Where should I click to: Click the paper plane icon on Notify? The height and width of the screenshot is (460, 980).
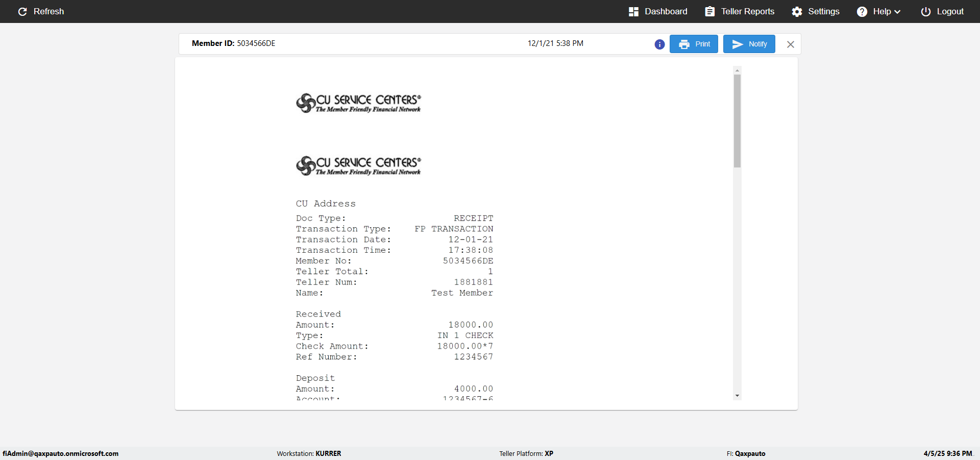pyautogui.click(x=738, y=44)
